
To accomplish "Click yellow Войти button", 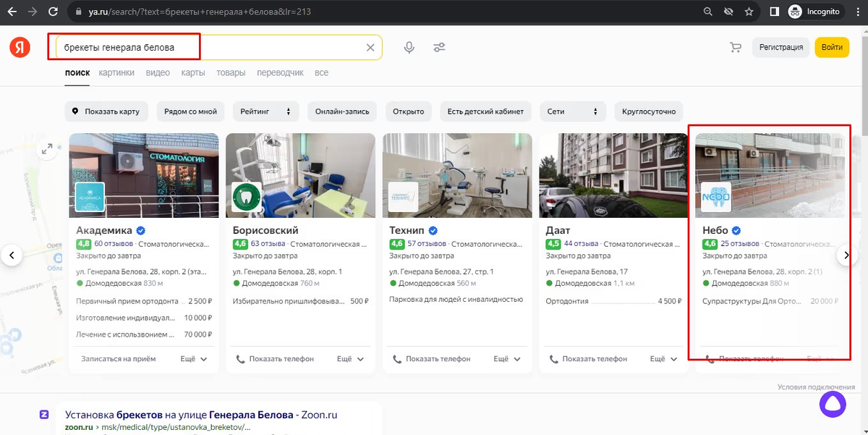I will pos(832,48).
